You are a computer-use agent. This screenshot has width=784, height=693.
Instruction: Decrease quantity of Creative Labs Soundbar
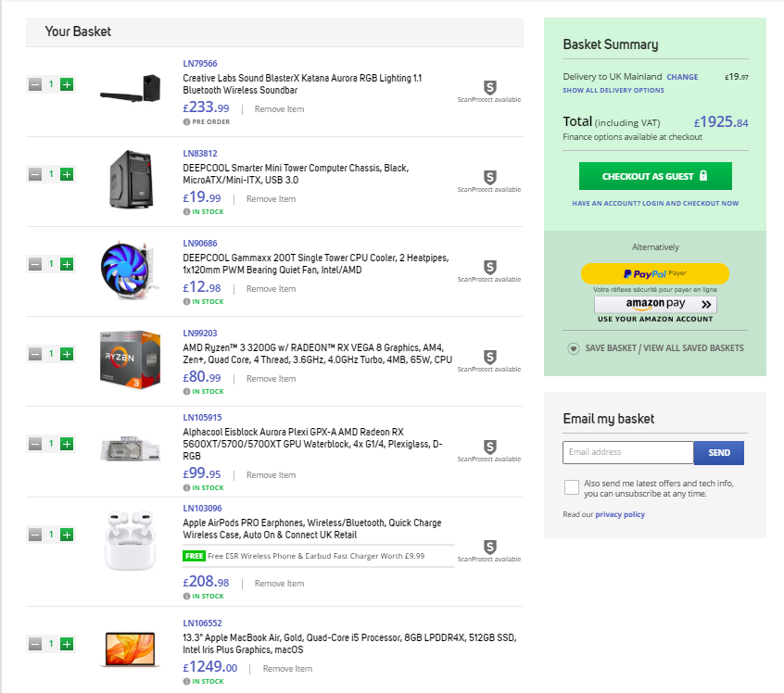35,84
